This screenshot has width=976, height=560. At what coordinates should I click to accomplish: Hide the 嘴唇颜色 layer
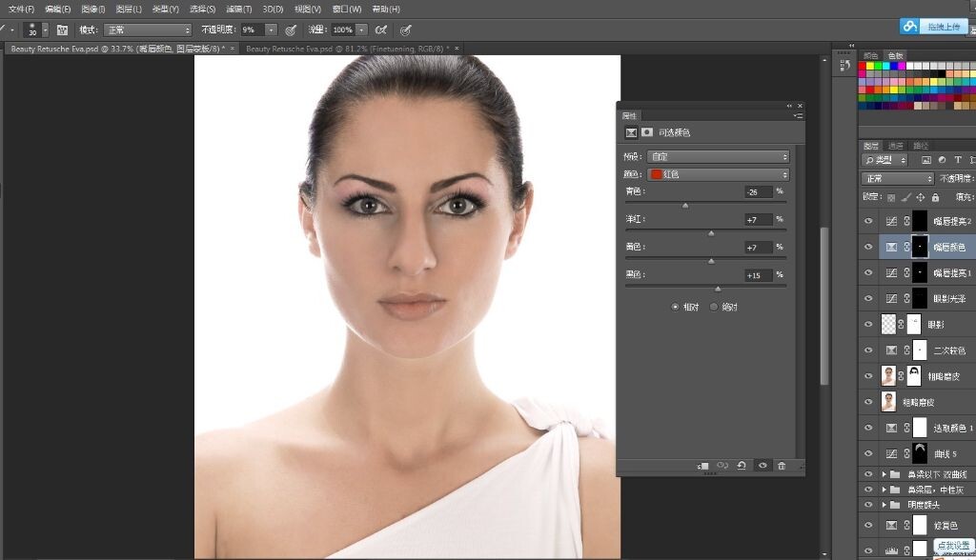(869, 247)
